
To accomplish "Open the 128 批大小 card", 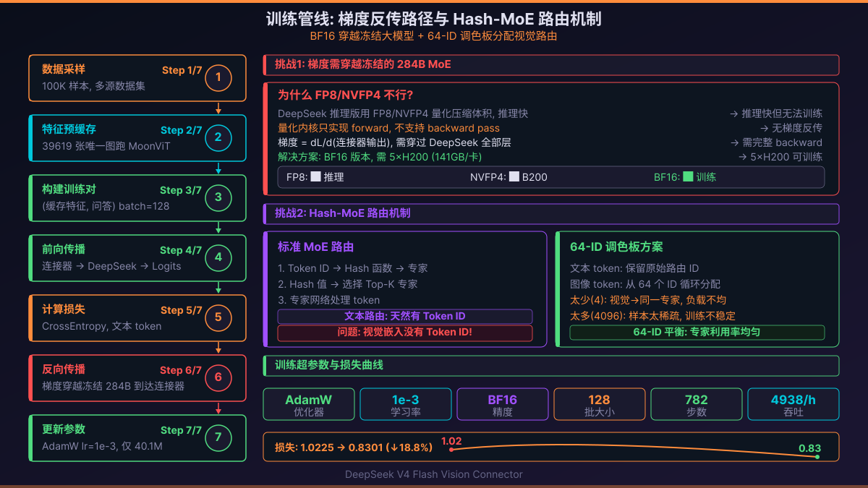I will click(x=600, y=405).
